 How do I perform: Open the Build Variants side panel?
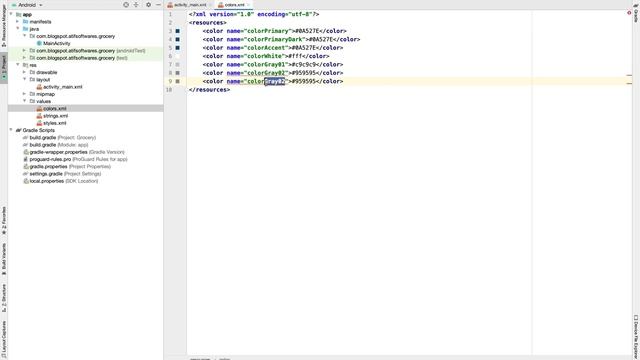click(4, 259)
